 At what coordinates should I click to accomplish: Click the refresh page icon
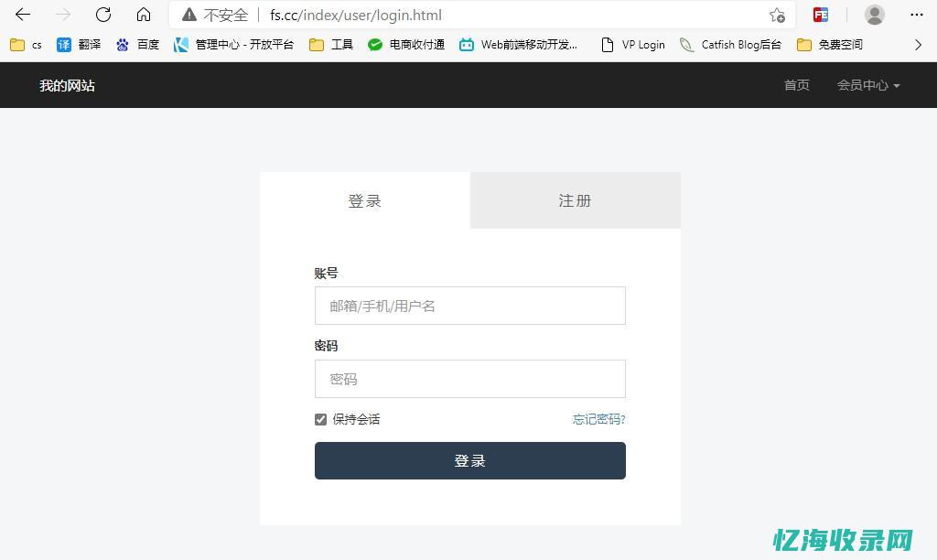pos(102,15)
